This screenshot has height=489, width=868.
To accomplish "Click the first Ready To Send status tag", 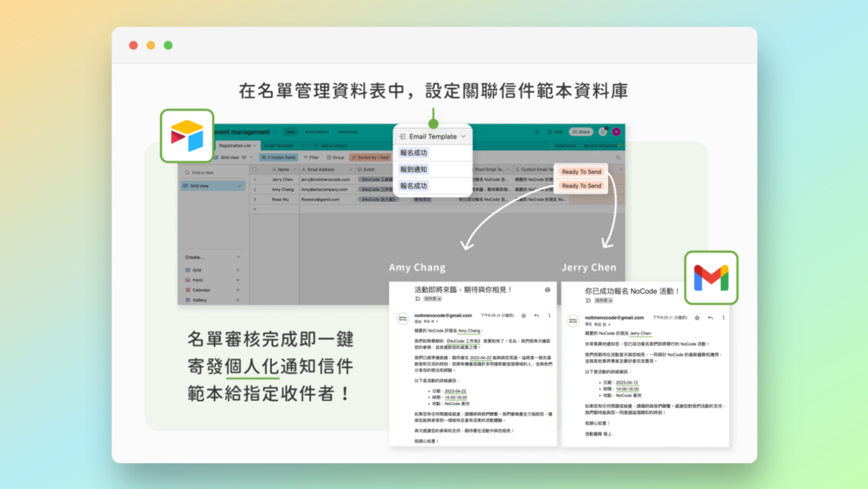I will [581, 172].
